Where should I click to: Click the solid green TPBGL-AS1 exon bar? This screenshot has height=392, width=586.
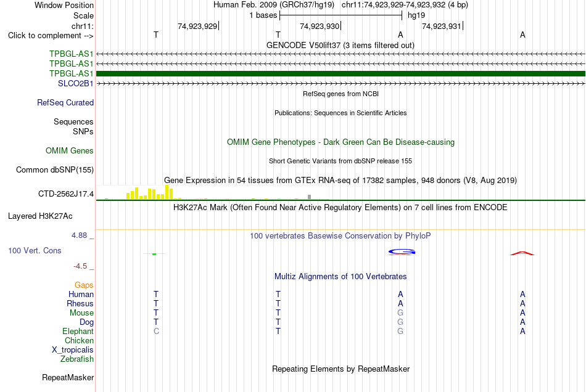(341, 73)
